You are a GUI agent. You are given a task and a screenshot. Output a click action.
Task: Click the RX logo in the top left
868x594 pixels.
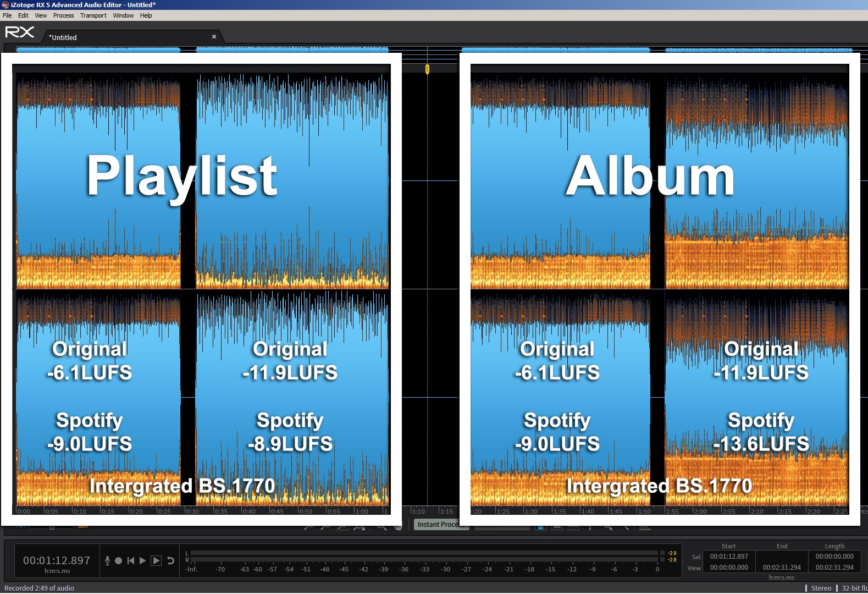tap(19, 32)
